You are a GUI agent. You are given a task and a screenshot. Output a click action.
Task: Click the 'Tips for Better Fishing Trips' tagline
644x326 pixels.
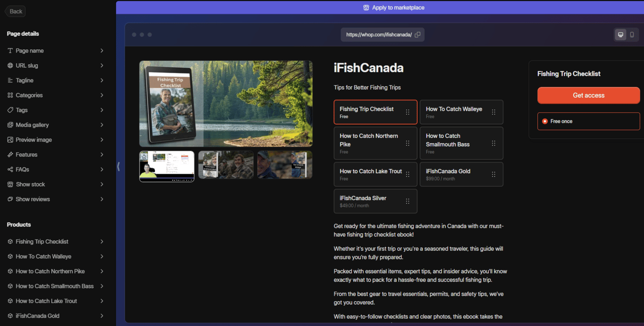367,88
